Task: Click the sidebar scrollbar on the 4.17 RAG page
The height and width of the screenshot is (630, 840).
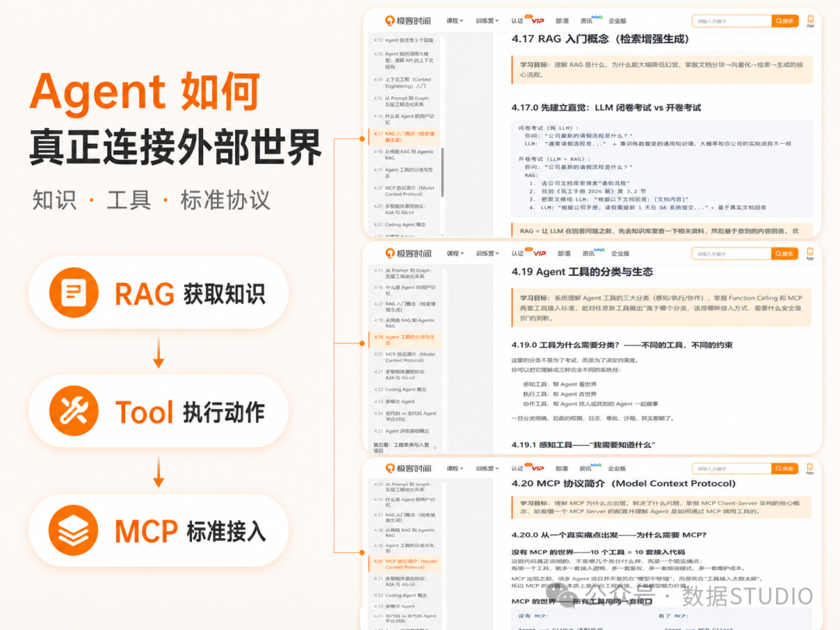Action: click(x=442, y=172)
